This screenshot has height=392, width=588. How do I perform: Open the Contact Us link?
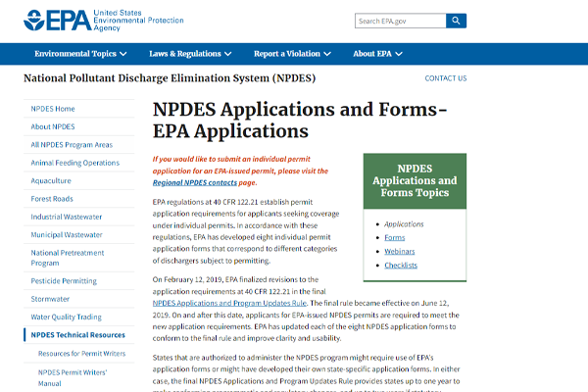[446, 78]
